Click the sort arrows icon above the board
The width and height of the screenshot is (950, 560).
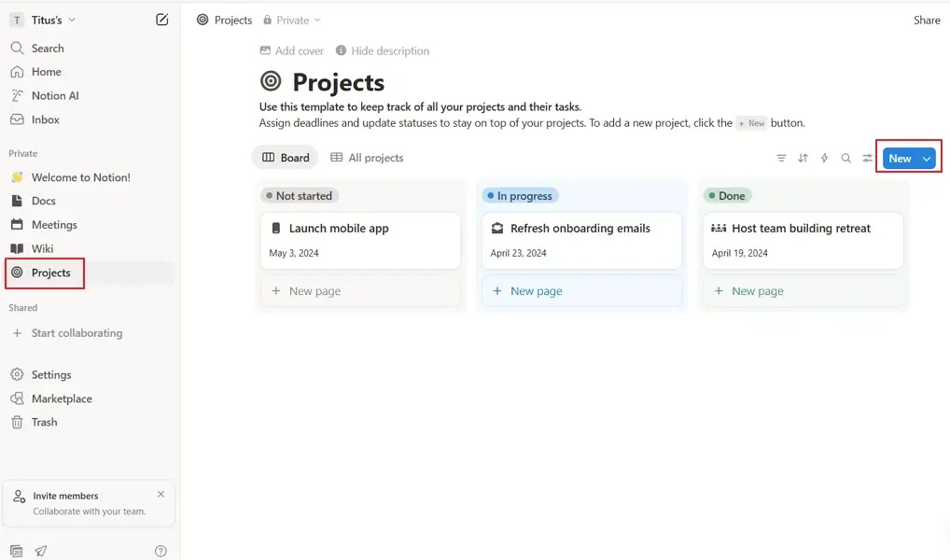[803, 158]
